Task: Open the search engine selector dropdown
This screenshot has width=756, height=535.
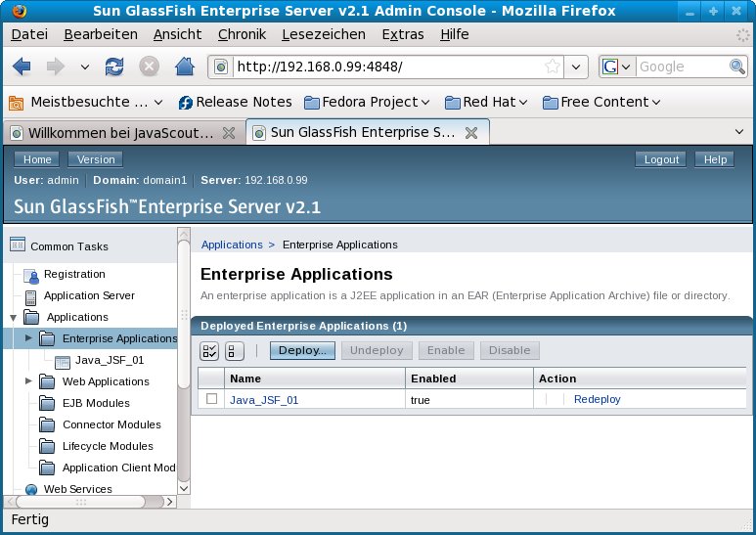Action: (x=616, y=67)
